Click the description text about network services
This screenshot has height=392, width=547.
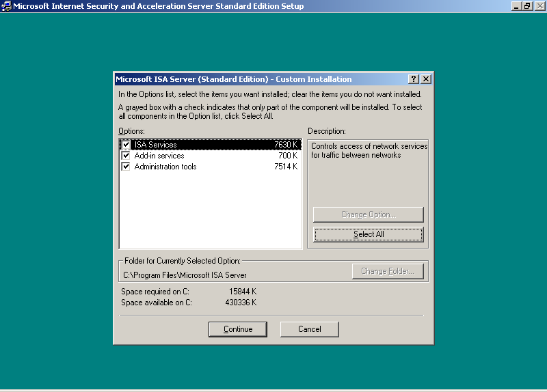[369, 150]
